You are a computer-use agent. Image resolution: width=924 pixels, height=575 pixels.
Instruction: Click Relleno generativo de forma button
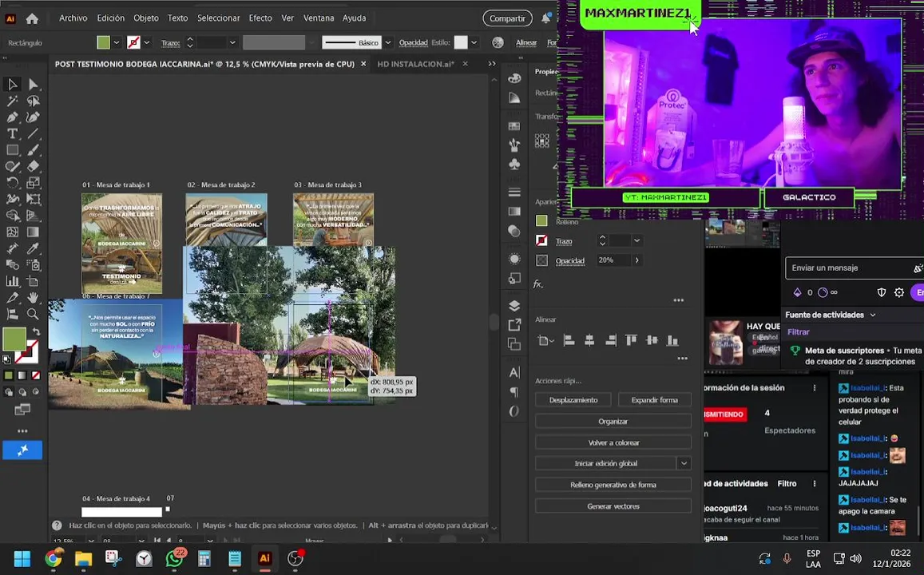tap(613, 485)
